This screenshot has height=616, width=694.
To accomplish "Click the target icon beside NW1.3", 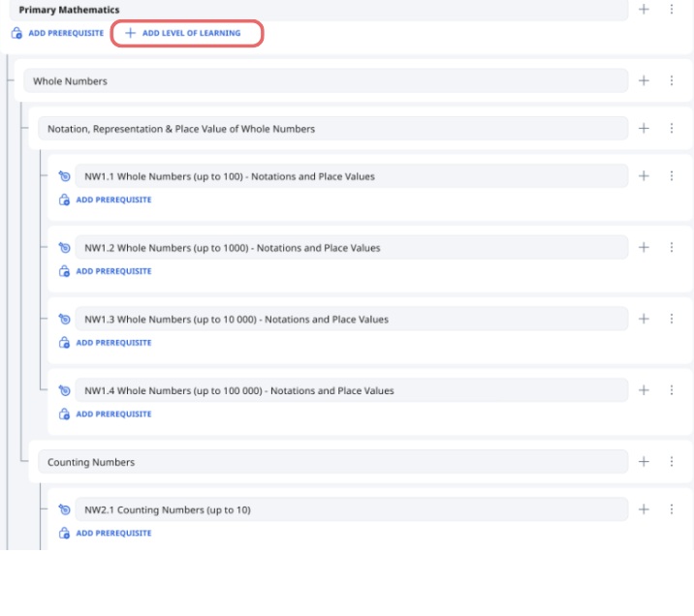I will (x=65, y=320).
